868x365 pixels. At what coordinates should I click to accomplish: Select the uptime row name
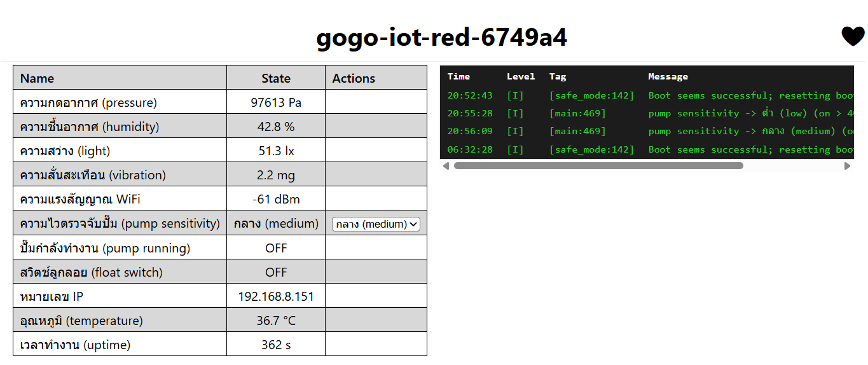75,345
